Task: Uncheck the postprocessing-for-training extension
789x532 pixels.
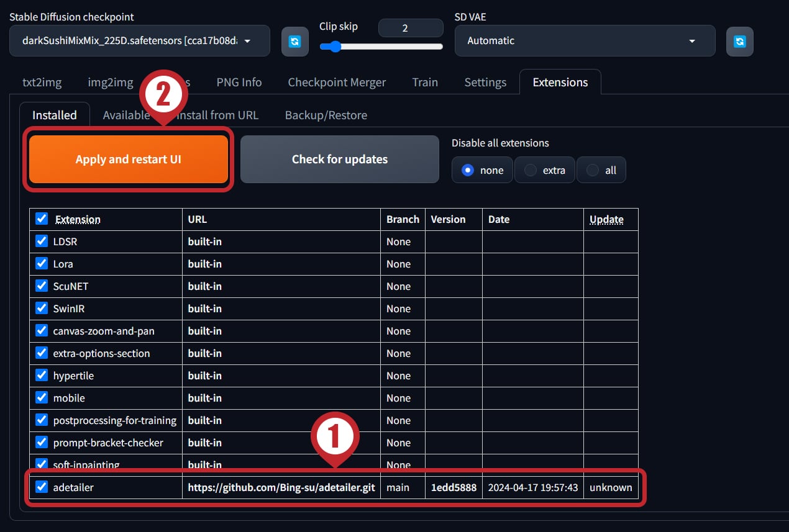Action: click(x=42, y=420)
